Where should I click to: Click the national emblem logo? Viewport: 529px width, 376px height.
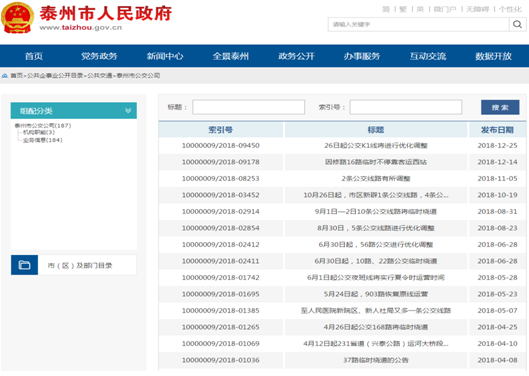[x=18, y=18]
